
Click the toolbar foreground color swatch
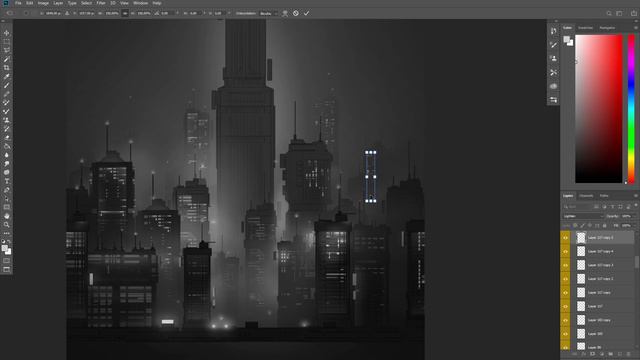(x=4, y=248)
